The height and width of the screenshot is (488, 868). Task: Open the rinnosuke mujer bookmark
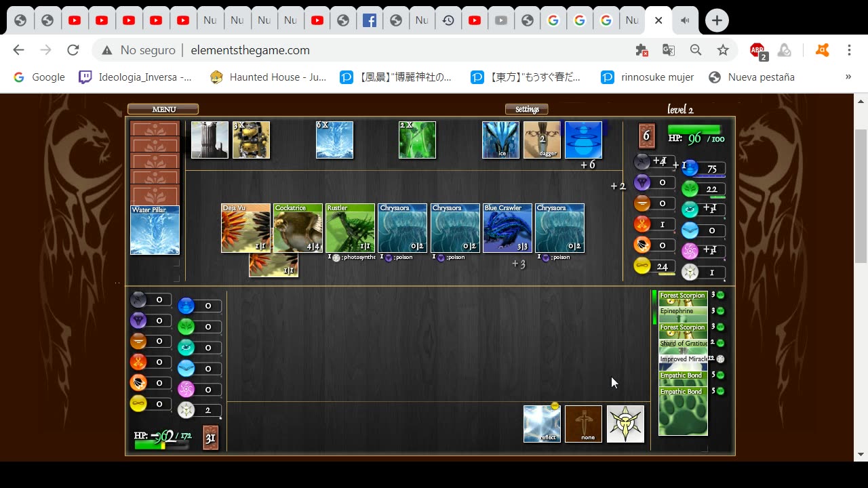tap(648, 77)
